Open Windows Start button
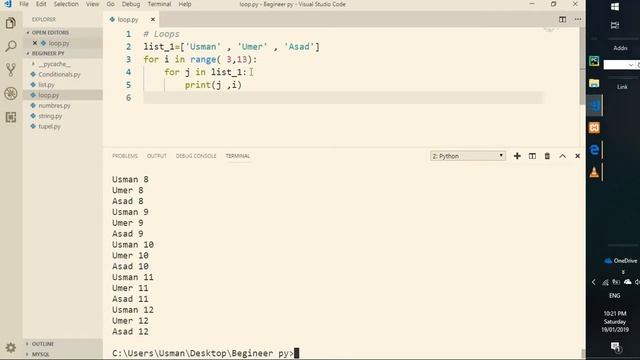Image resolution: width=640 pixels, height=360 pixels. coord(615,7)
